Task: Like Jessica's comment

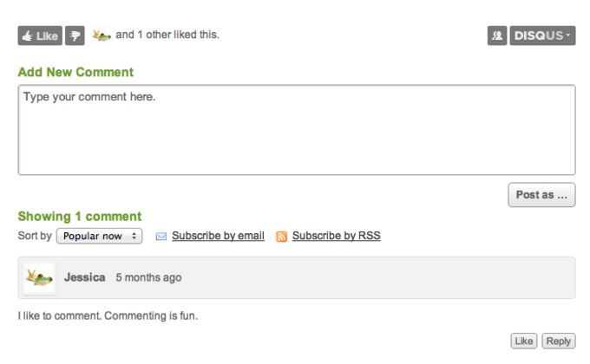Action: click(523, 341)
